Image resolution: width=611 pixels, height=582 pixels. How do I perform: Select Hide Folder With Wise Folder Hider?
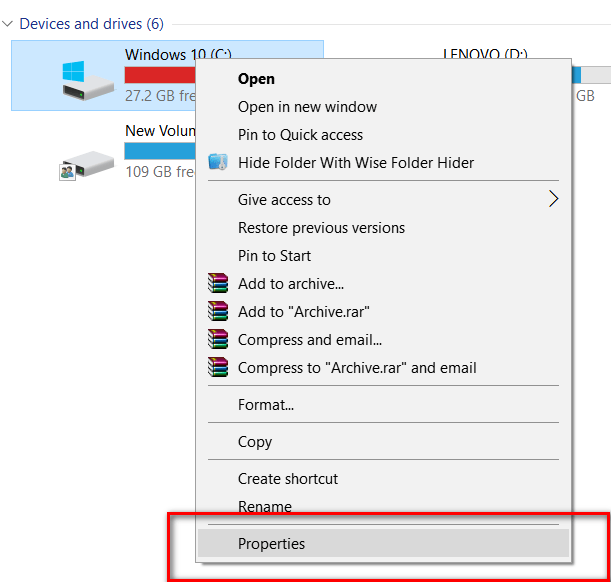[x=383, y=163]
